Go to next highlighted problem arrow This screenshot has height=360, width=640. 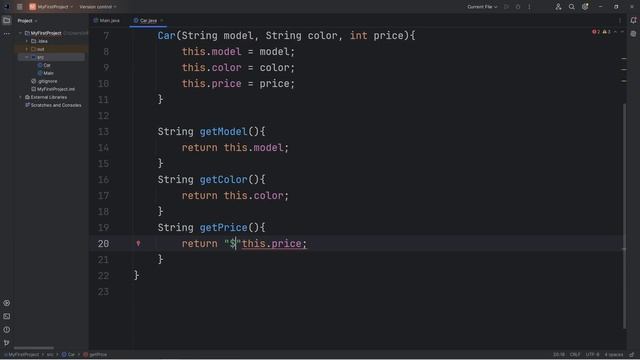coord(622,32)
